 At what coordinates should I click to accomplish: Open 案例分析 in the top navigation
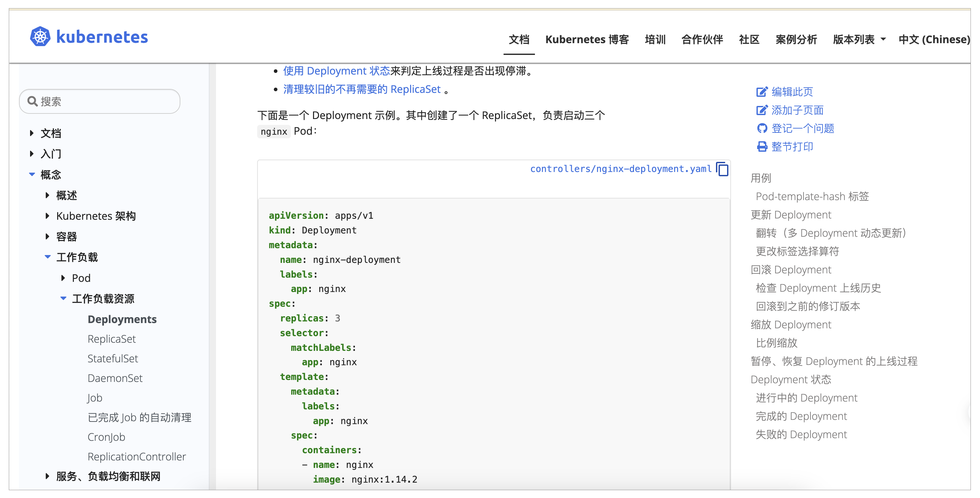796,39
